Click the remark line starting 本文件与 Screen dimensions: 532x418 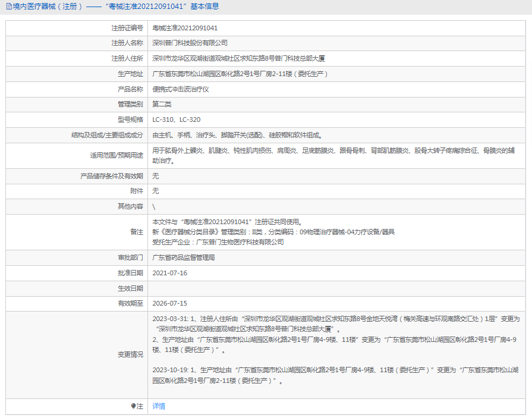point(227,222)
